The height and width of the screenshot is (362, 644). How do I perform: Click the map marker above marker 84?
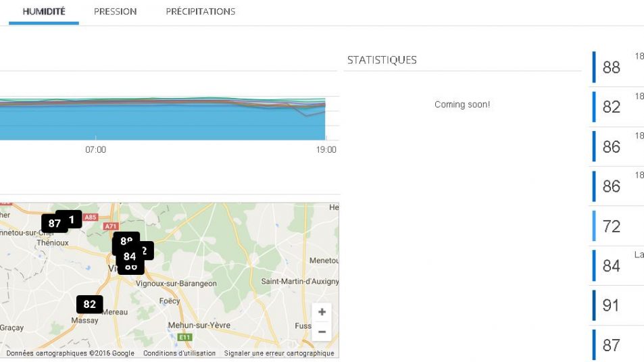tap(126, 240)
